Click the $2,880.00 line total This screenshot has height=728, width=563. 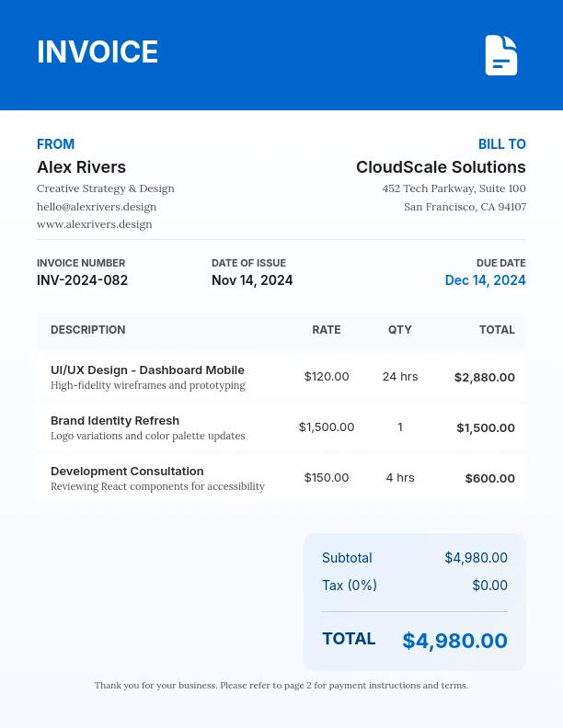click(485, 377)
